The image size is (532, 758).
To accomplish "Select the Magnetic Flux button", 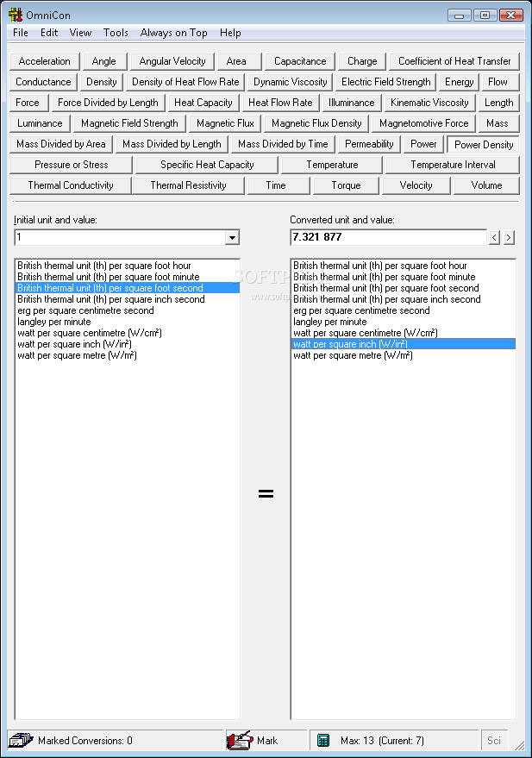I will point(225,124).
